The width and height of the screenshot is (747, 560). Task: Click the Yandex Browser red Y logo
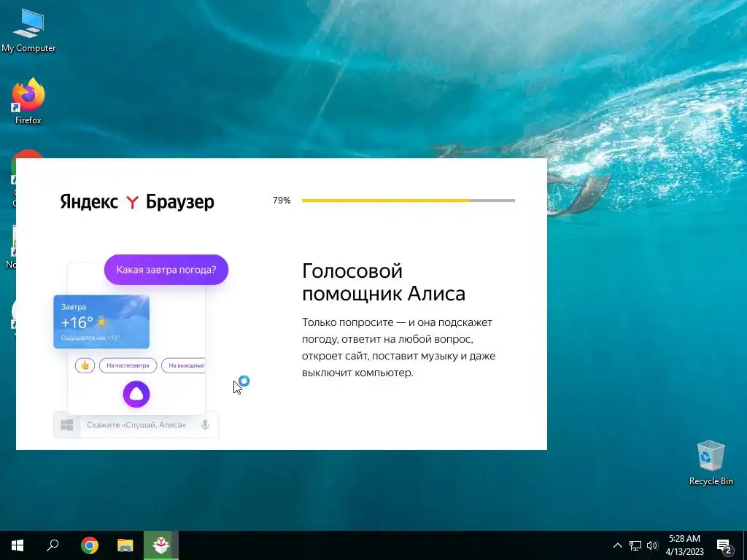132,203
